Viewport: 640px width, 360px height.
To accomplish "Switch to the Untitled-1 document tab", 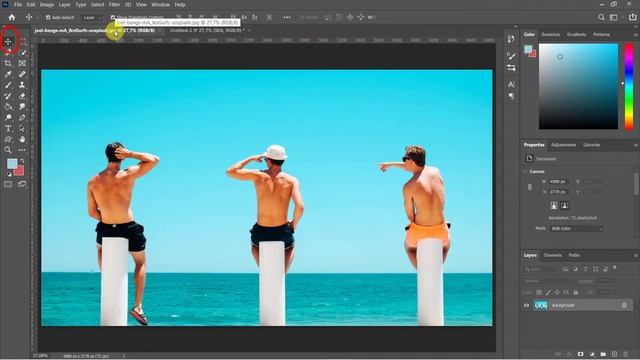I will point(207,30).
